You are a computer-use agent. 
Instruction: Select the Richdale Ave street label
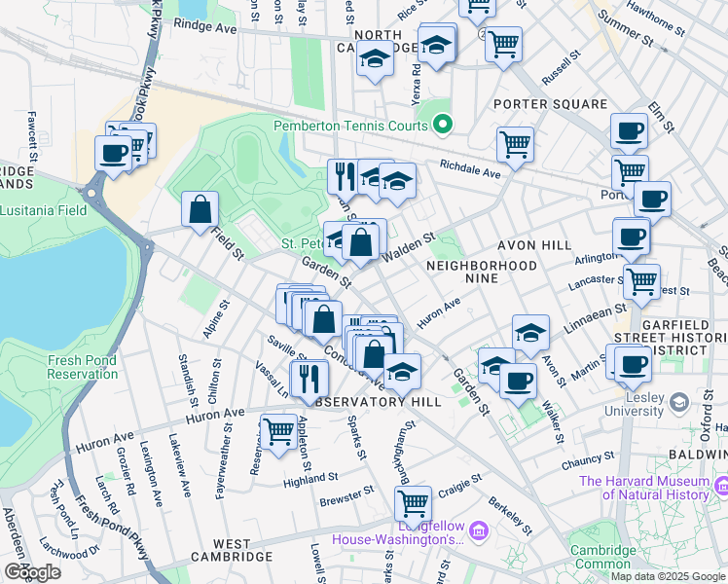(x=470, y=169)
